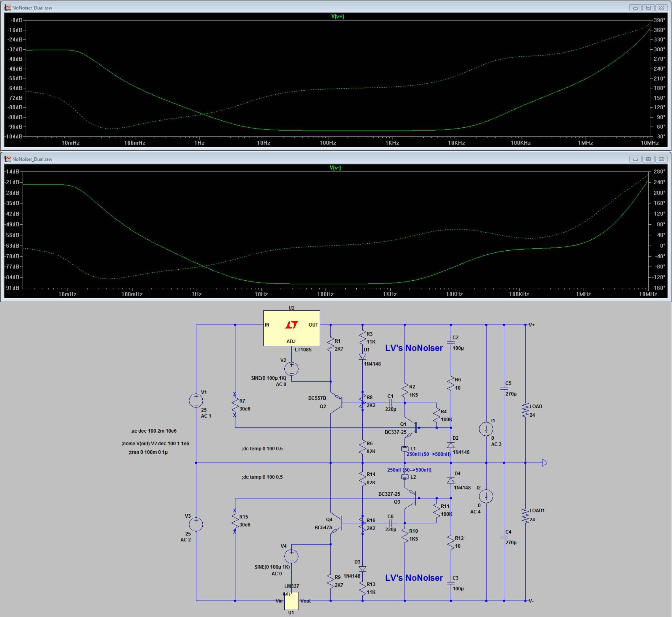Click the 10KHz frequency label in V(v+) plot
Image resolution: width=672 pixels, height=617 pixels.
(456, 143)
